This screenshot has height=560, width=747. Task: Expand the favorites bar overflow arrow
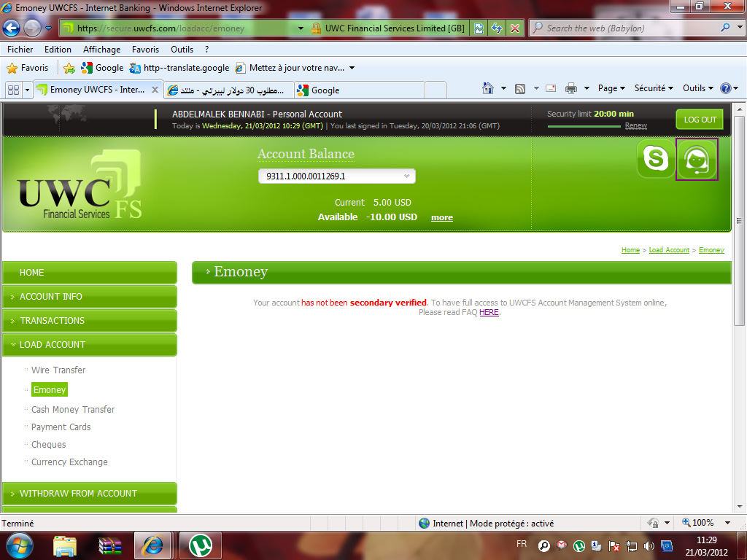pyautogui.click(x=352, y=68)
